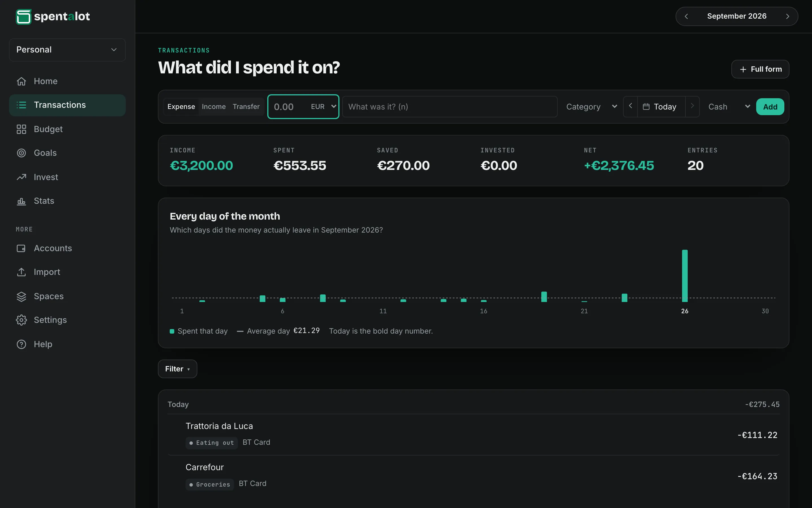Navigate to Goals in sidebar
This screenshot has width=812, height=508.
67,153
